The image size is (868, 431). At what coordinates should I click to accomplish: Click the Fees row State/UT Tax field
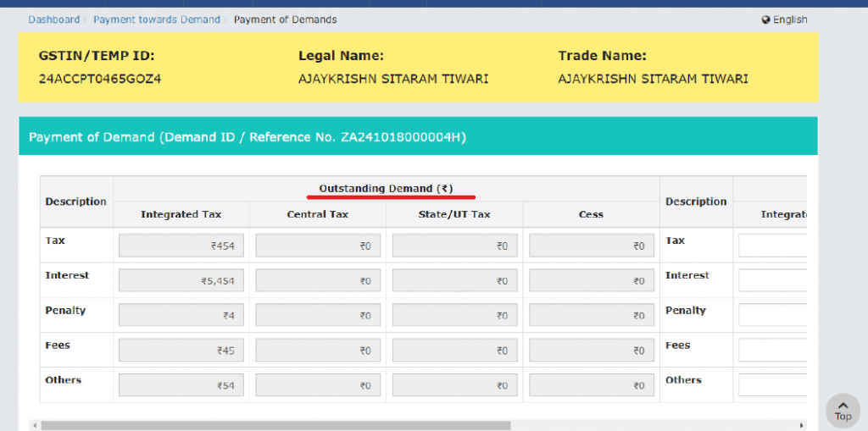tap(455, 351)
